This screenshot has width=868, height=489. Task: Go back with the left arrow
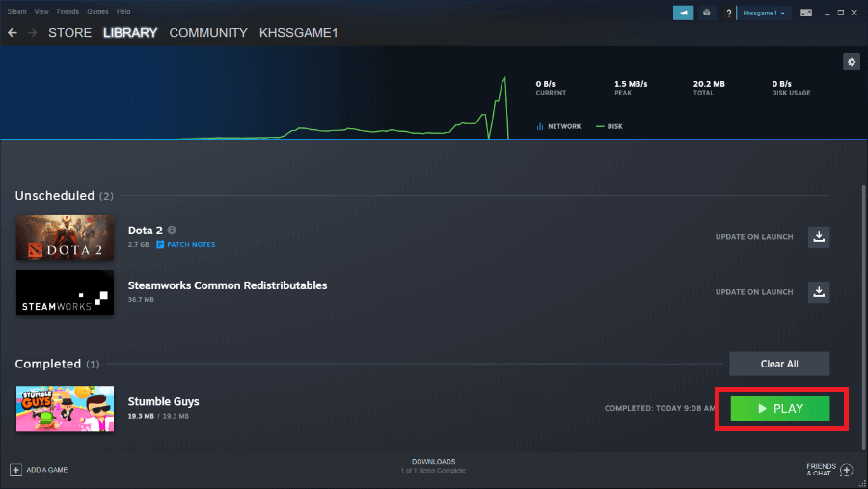coord(13,33)
